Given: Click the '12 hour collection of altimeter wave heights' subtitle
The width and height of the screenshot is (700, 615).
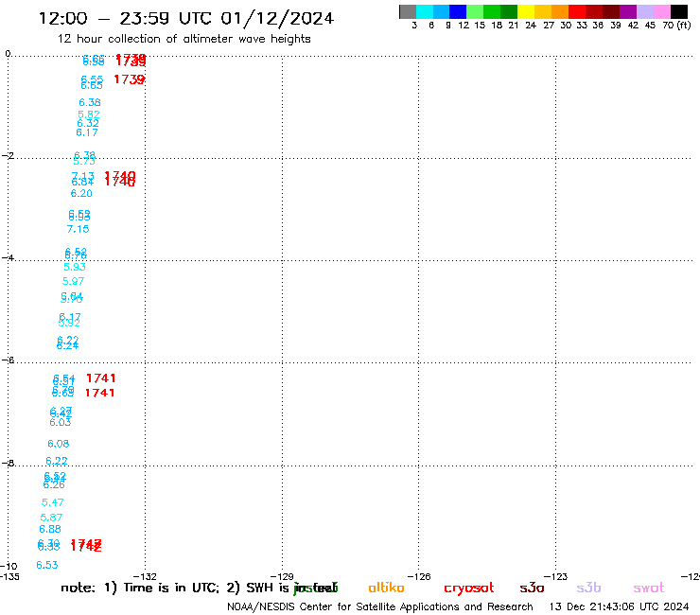Looking at the screenshot, I should 184,39.
